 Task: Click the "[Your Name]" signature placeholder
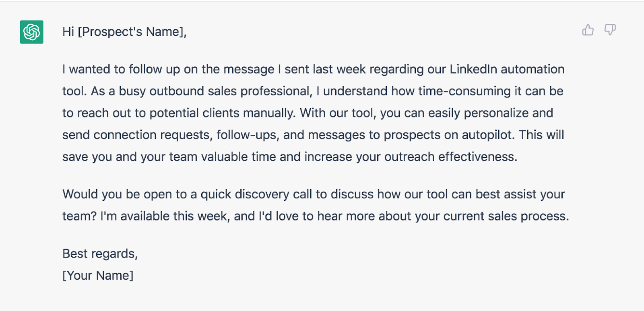tap(98, 276)
